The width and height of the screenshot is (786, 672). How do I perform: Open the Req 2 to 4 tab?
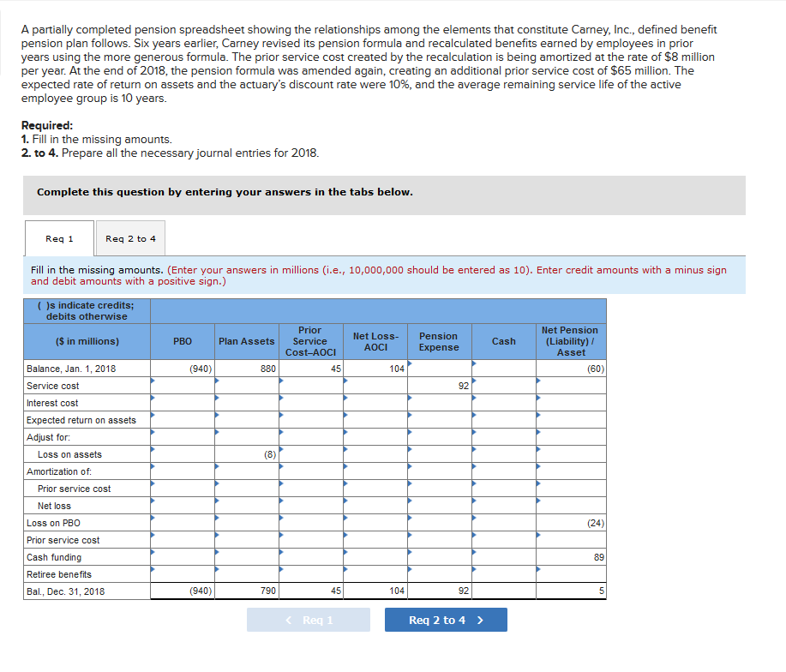[x=130, y=238]
